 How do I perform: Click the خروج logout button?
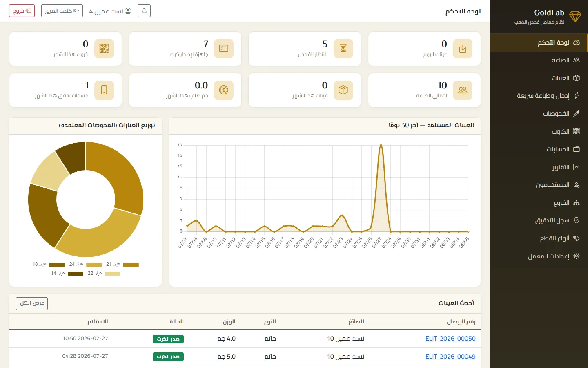(x=22, y=11)
